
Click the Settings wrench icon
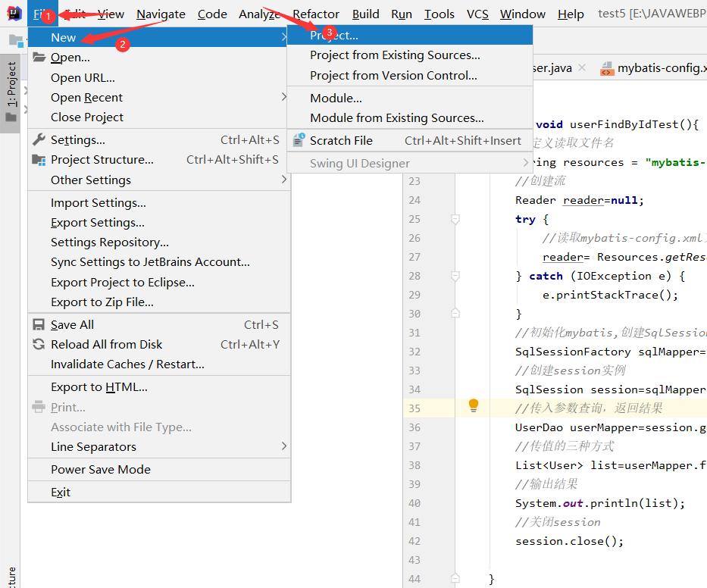pos(39,139)
